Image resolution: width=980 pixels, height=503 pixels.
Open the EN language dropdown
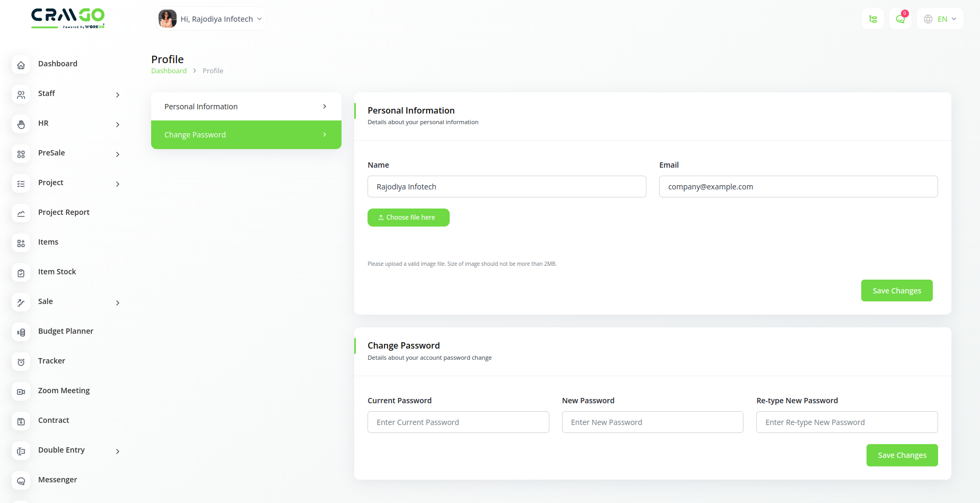click(x=940, y=19)
